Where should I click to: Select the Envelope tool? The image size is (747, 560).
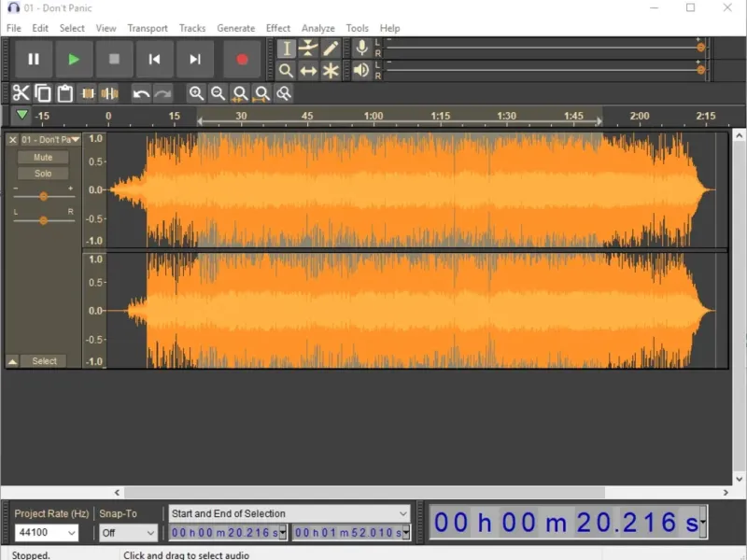click(308, 49)
